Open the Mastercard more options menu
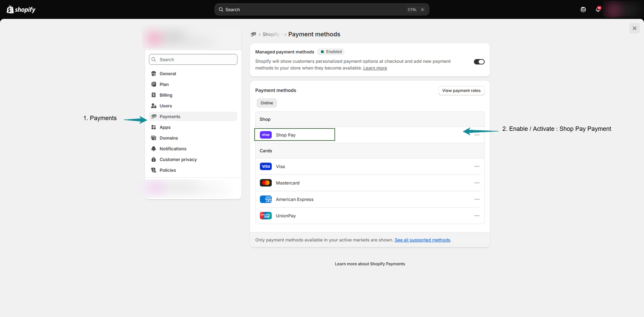This screenshot has height=317, width=644. coord(477,183)
